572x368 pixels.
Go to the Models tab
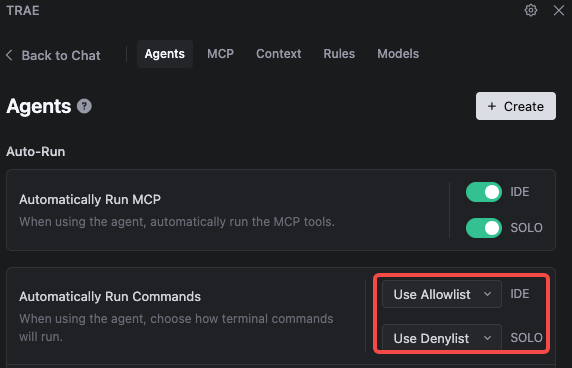pos(398,54)
